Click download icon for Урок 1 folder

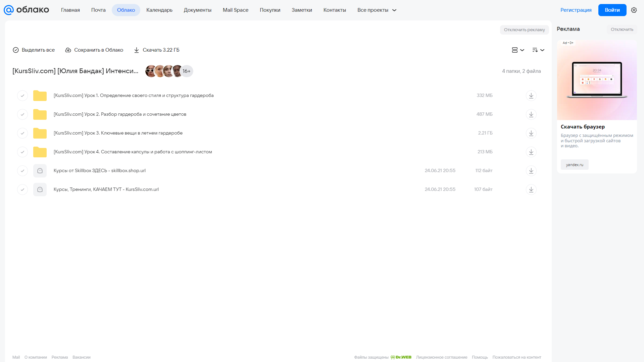pos(531,96)
